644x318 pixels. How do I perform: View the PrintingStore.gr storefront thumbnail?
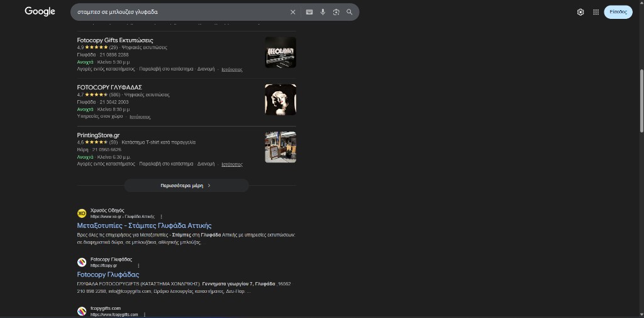(x=280, y=147)
